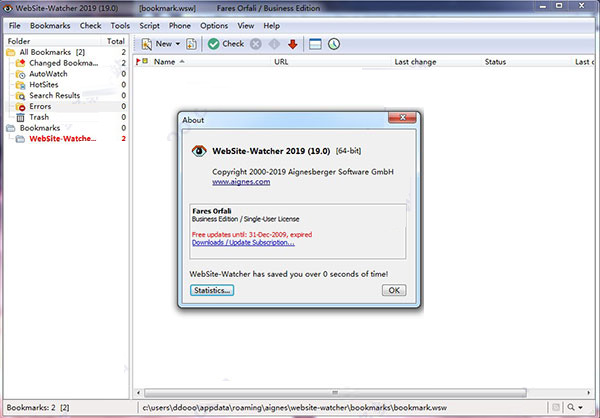Click the Total column header in sidebar
Image resolution: width=600 pixels, height=418 pixels.
tap(116, 41)
